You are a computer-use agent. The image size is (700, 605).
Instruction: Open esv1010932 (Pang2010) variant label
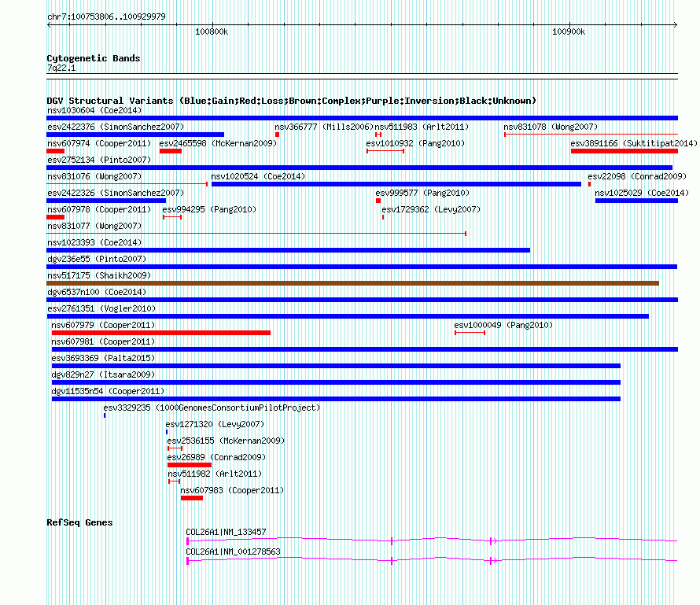coord(415,143)
